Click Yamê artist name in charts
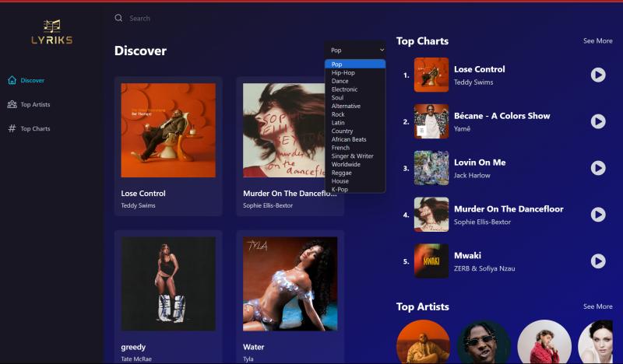 coord(462,128)
